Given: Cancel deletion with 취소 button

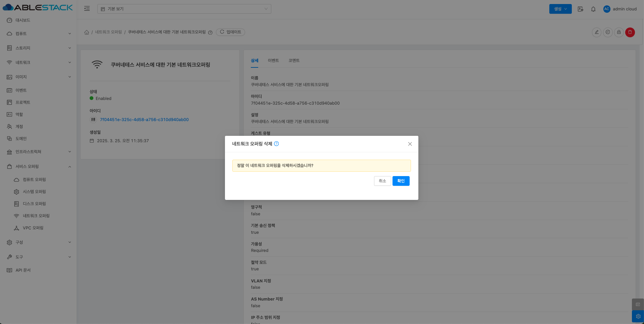Looking at the screenshot, I should coord(382,181).
